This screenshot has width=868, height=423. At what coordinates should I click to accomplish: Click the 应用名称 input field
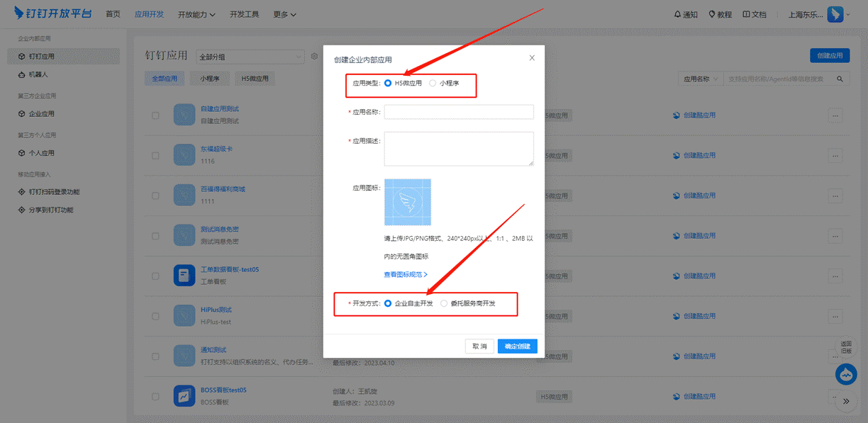(x=458, y=112)
